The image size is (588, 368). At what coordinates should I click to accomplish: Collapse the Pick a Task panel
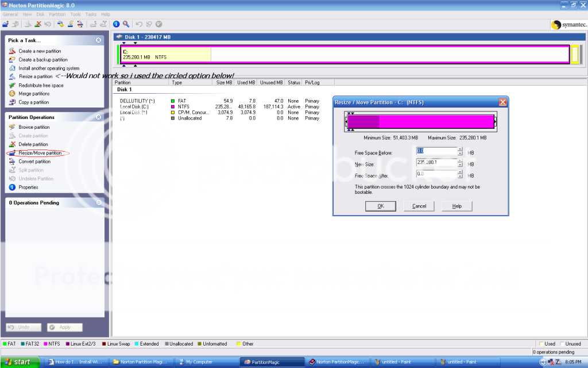coord(98,40)
